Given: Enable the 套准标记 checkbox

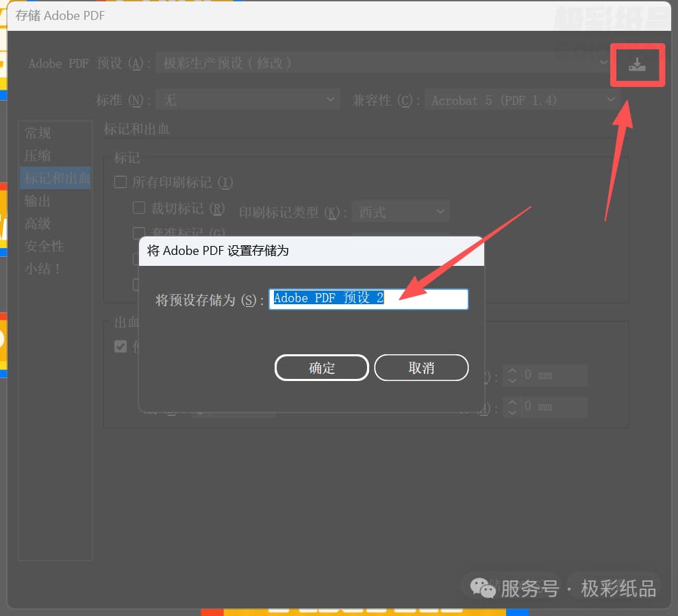Looking at the screenshot, I should coord(139,233).
